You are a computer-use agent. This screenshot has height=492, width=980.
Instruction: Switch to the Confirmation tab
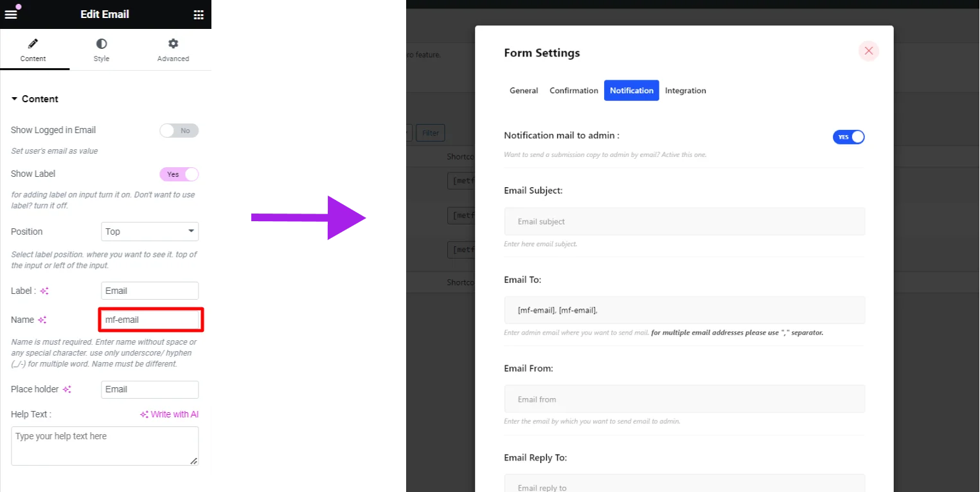coord(573,90)
